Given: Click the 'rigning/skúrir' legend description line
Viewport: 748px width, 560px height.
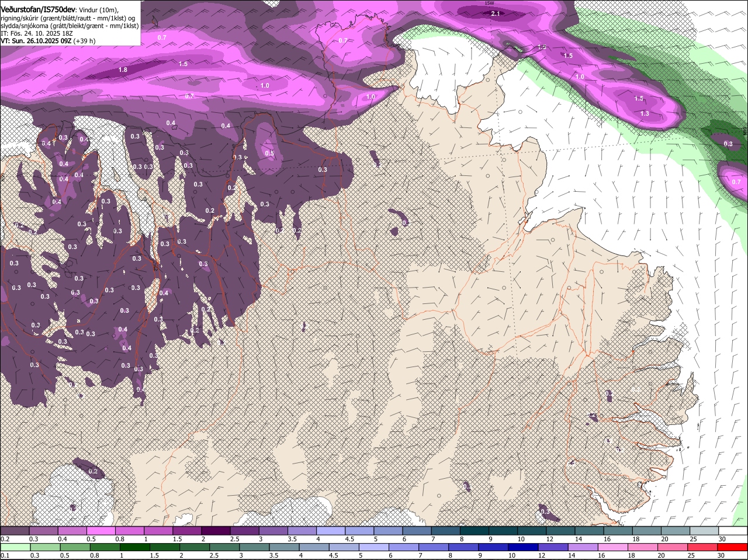Looking at the screenshot, I should pyautogui.click(x=67, y=18).
